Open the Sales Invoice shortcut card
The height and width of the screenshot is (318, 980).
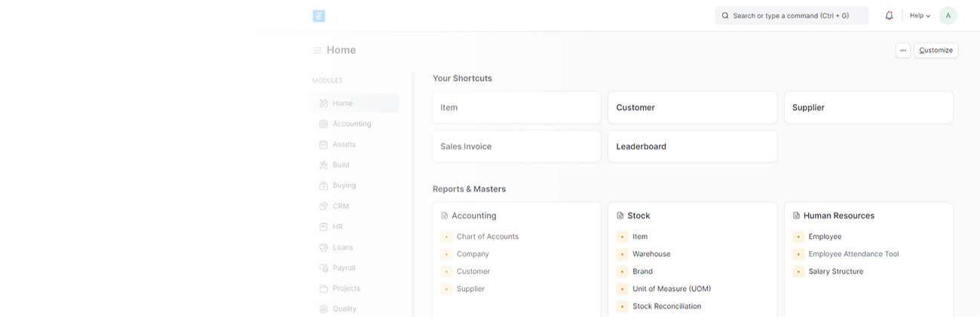(516, 146)
